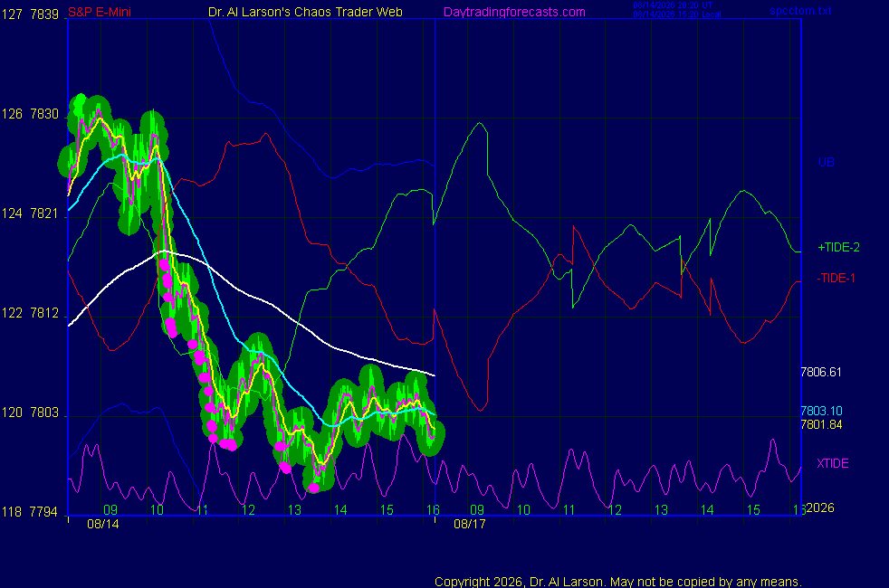889x588 pixels.
Task: Click the 12 hour label of the 08/14 session
Action: coord(248,510)
